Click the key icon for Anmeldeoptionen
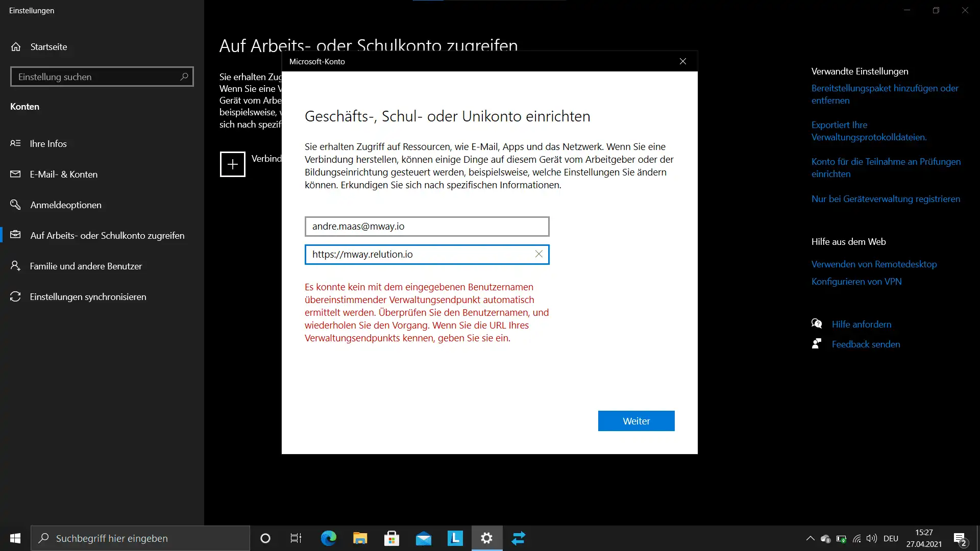980x551 pixels. [15, 205]
